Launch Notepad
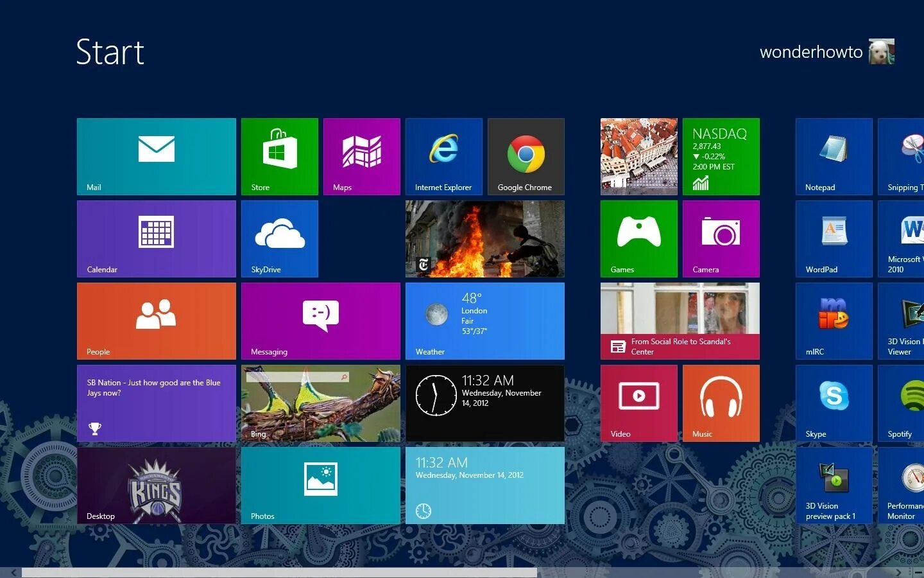This screenshot has height=578, width=924. click(x=834, y=157)
